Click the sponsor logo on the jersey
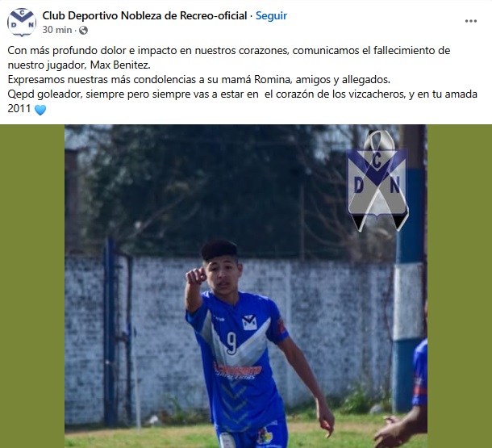 [237, 371]
